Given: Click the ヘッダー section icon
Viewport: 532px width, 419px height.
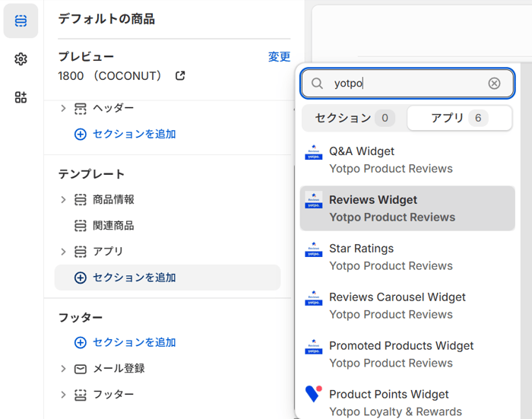Looking at the screenshot, I should 81,109.
